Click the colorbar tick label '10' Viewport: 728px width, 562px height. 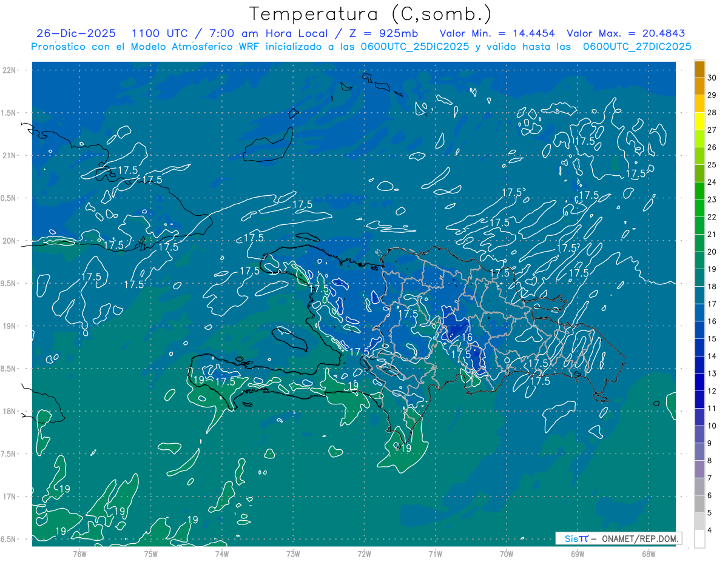(x=712, y=426)
